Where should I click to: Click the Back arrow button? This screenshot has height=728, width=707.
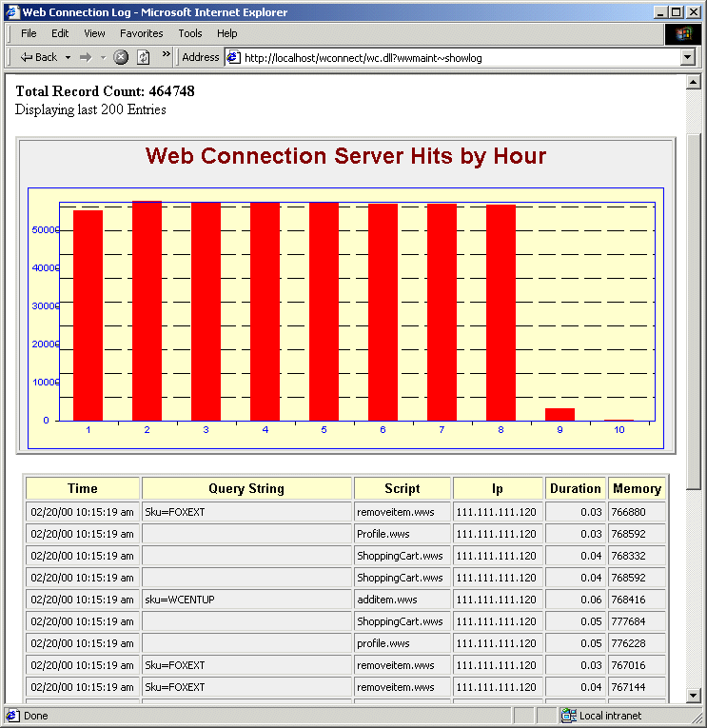pos(38,57)
